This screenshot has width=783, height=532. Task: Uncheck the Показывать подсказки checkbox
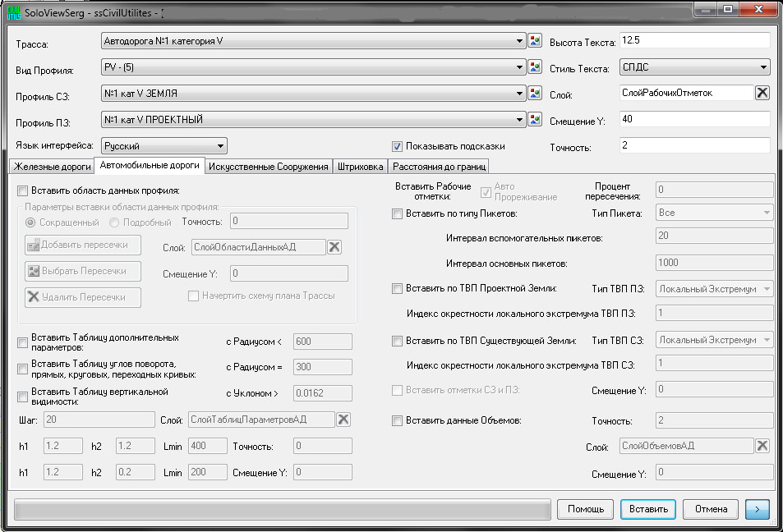(398, 146)
